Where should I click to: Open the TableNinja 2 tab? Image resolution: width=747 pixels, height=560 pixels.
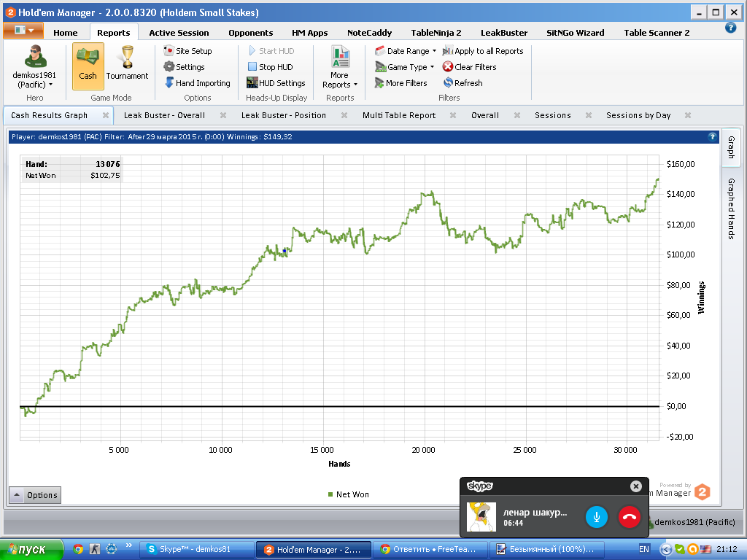pyautogui.click(x=436, y=33)
